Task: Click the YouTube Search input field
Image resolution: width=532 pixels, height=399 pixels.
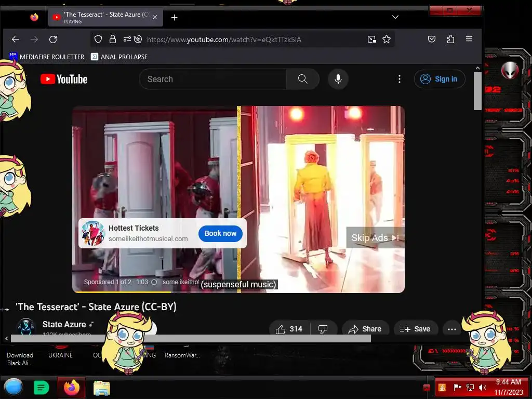Action: [212, 79]
